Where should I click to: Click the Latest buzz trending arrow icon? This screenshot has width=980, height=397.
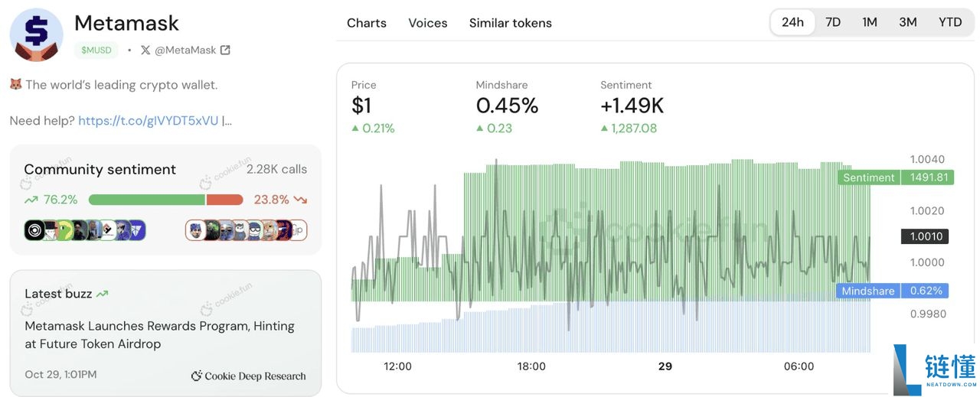click(103, 294)
